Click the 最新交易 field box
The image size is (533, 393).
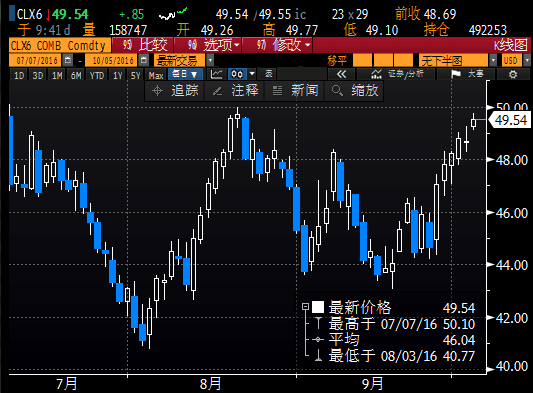(179, 61)
